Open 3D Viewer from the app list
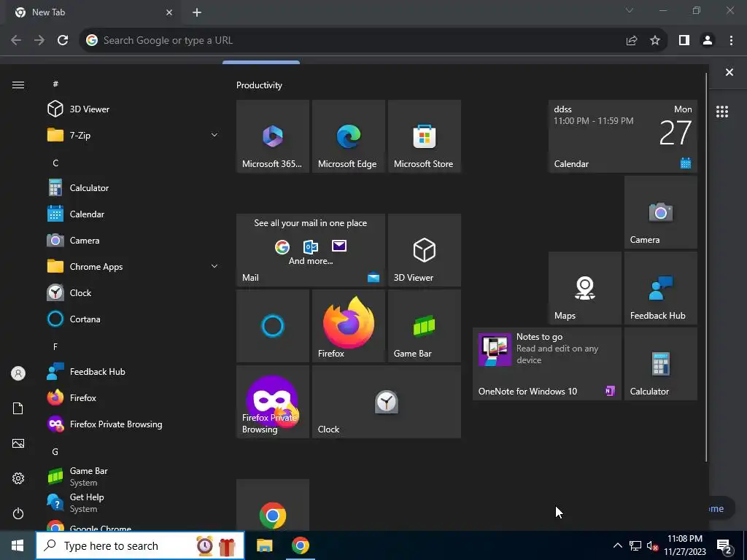 pos(133,109)
